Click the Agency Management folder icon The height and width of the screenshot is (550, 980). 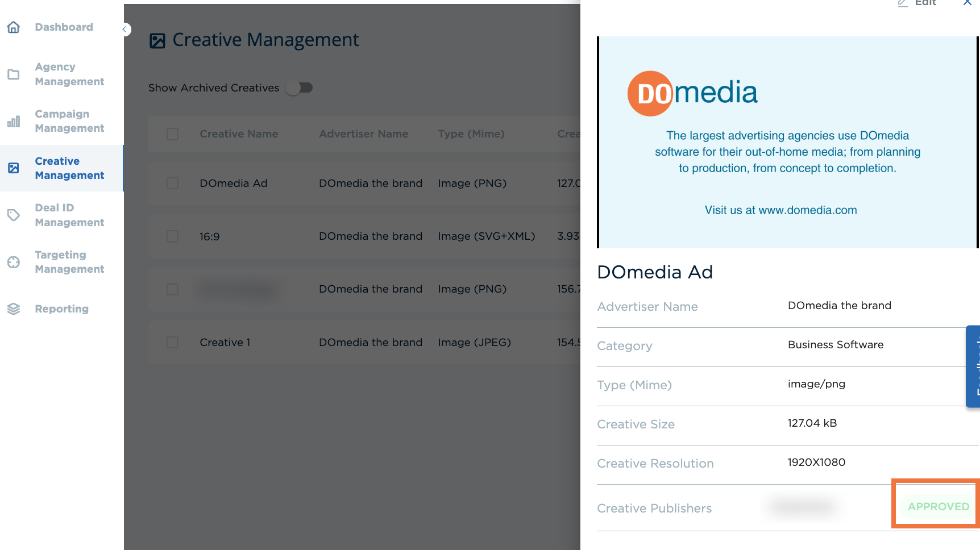14,74
